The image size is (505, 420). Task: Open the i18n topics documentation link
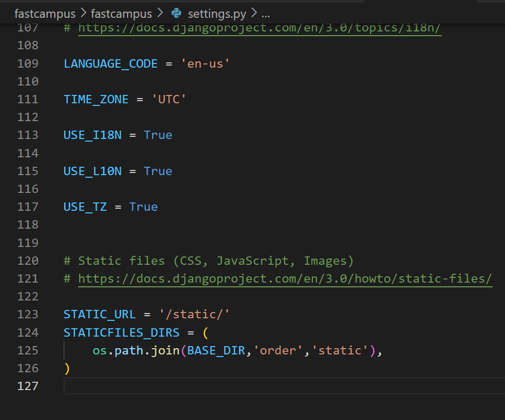pyautogui.click(x=259, y=28)
